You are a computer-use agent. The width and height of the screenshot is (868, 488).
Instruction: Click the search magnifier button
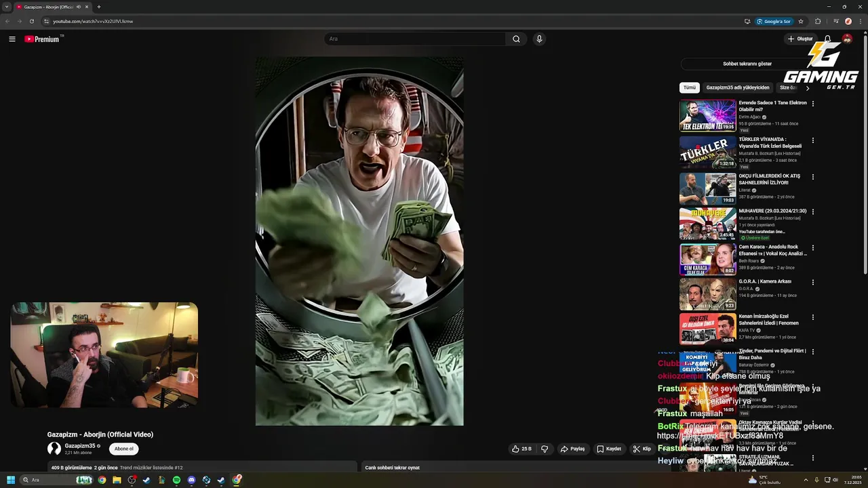(x=516, y=39)
